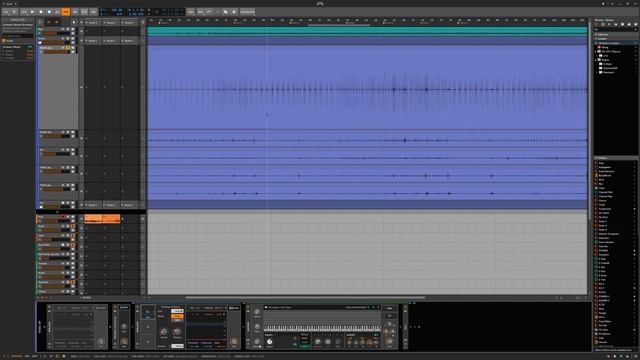Click the orange mode button in the device panel
This screenshot has height=360, width=640.
point(177,316)
